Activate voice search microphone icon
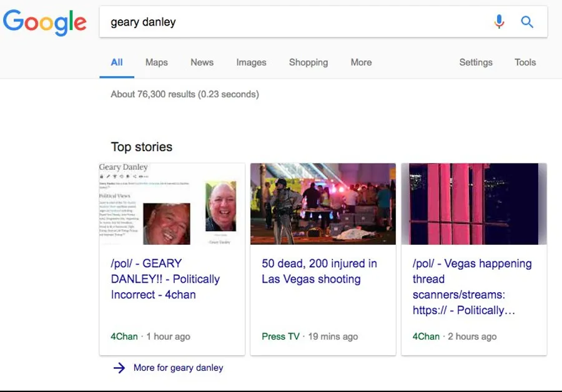This screenshot has width=562, height=392. 499,22
